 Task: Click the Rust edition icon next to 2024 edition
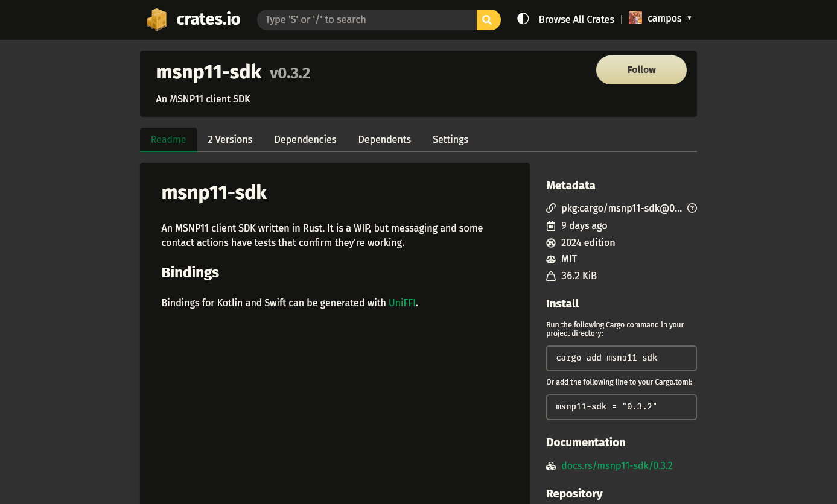pos(551,243)
